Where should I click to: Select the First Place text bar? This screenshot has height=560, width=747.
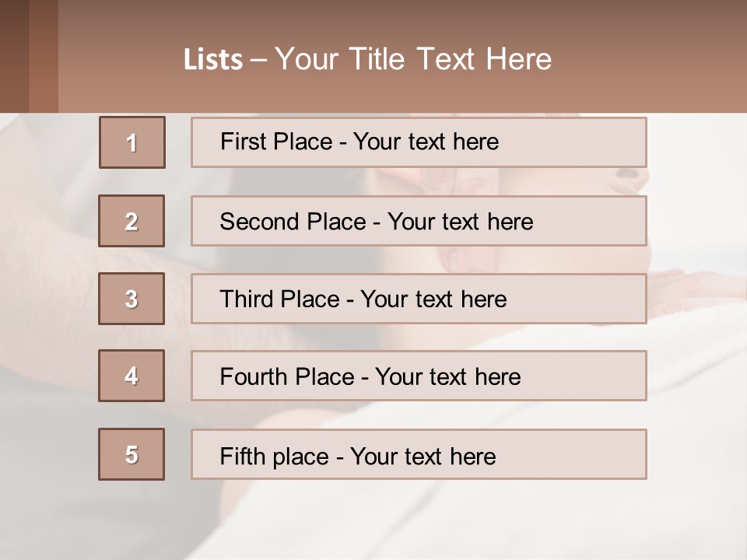tap(419, 142)
